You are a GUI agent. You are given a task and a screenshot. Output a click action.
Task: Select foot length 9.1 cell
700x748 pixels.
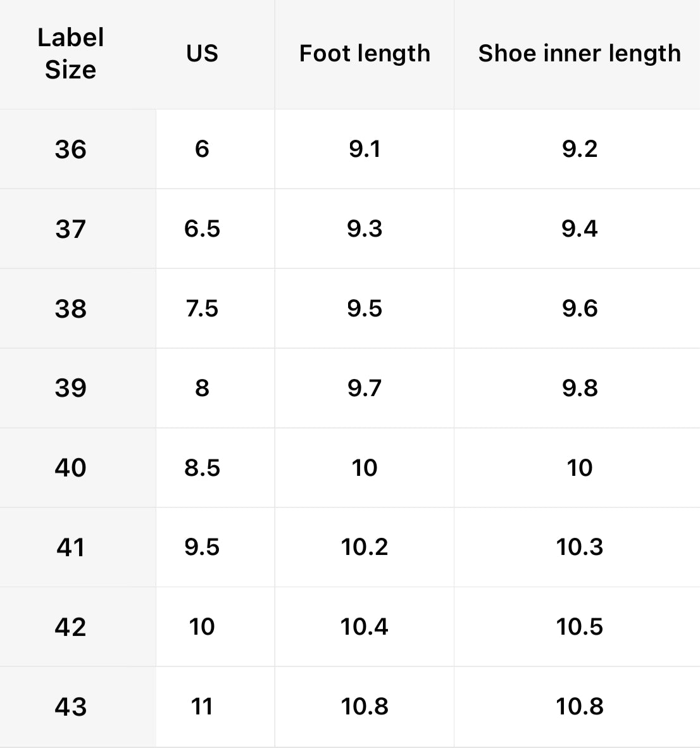point(365,149)
